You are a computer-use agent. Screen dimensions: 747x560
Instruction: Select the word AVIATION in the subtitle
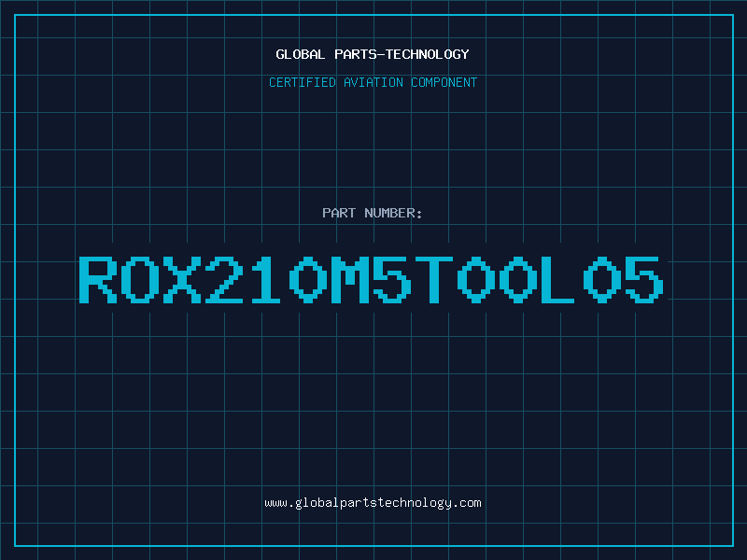point(373,82)
